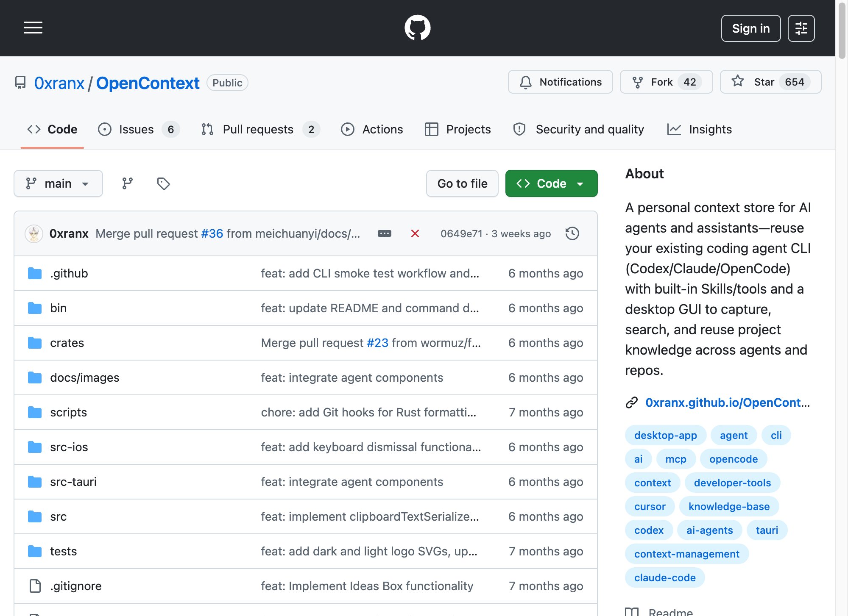Select the ai topic tag
Image resolution: width=848 pixels, height=616 pixels.
(638, 459)
